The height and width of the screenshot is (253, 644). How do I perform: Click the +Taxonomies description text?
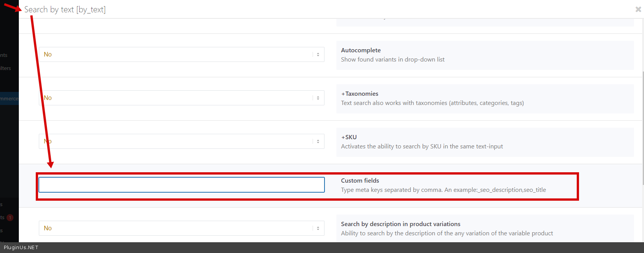[x=432, y=103]
